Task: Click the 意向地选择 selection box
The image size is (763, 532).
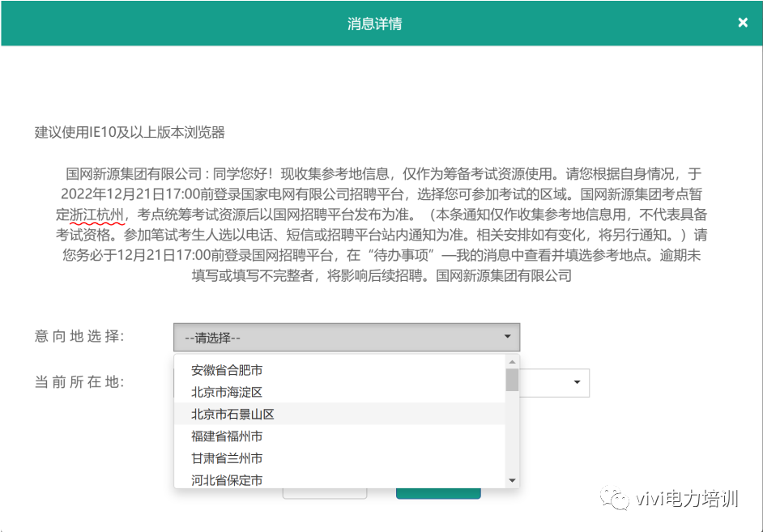Action: coord(348,337)
